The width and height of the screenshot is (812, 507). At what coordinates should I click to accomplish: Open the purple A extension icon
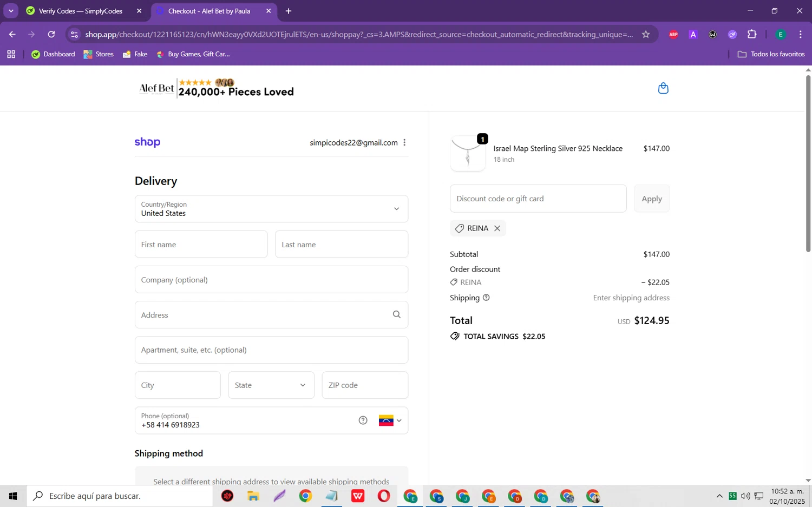[x=693, y=34]
